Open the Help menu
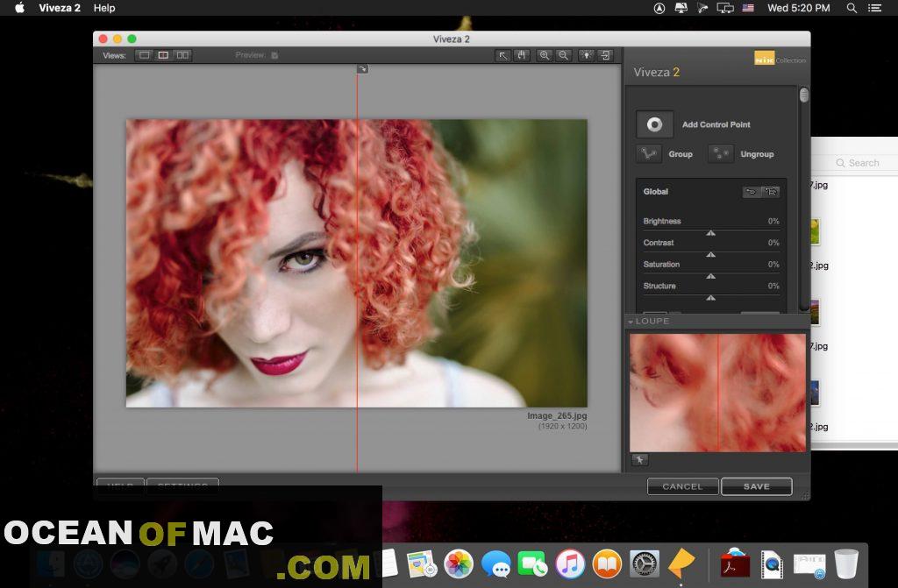This screenshot has width=898, height=588. click(x=104, y=8)
